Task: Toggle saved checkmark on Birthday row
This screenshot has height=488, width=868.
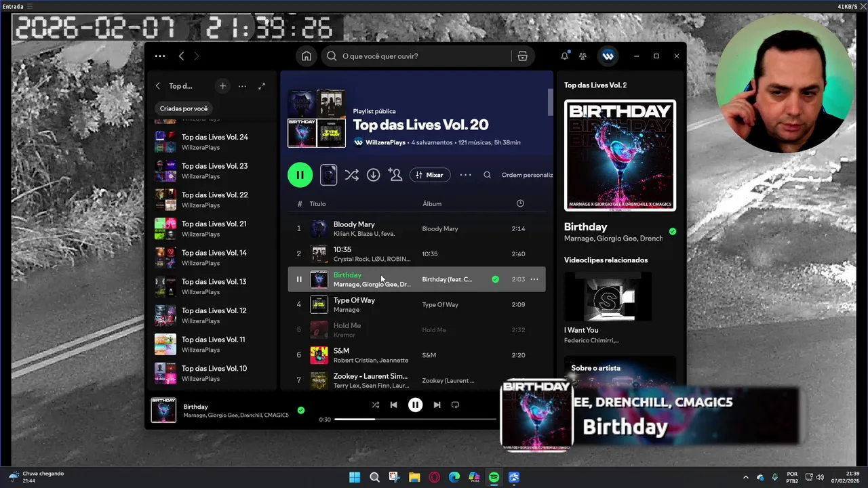Action: click(495, 279)
